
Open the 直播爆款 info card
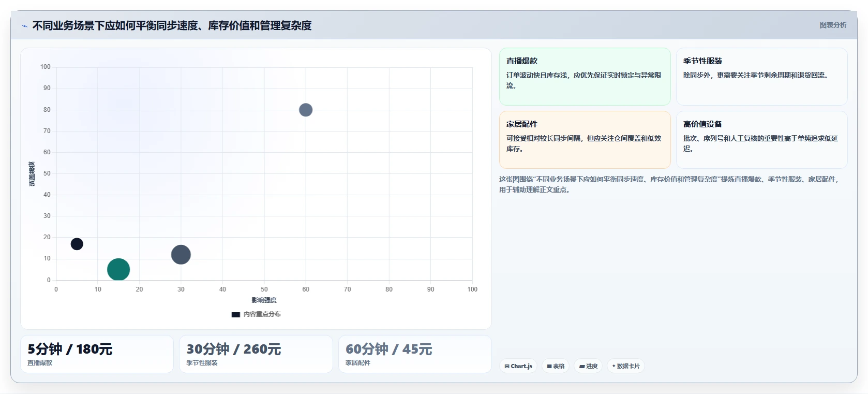pyautogui.click(x=585, y=77)
